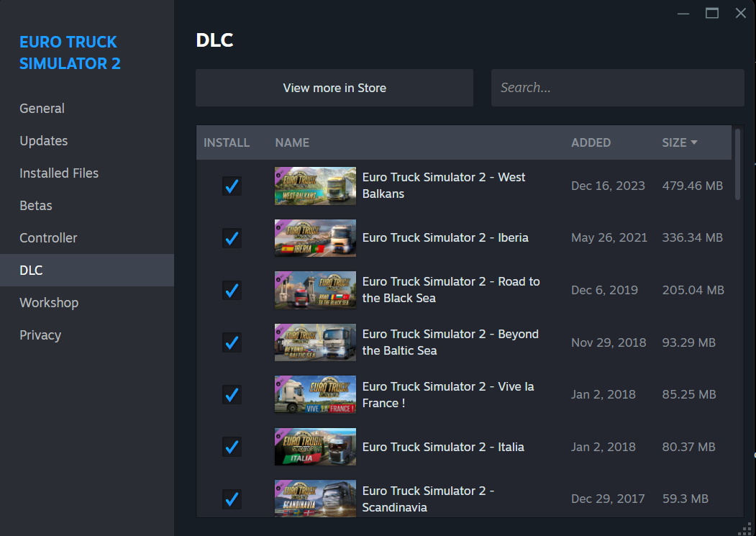Click the 'Dec 6, 2019' added date
756x536 pixels.
pyautogui.click(x=605, y=290)
